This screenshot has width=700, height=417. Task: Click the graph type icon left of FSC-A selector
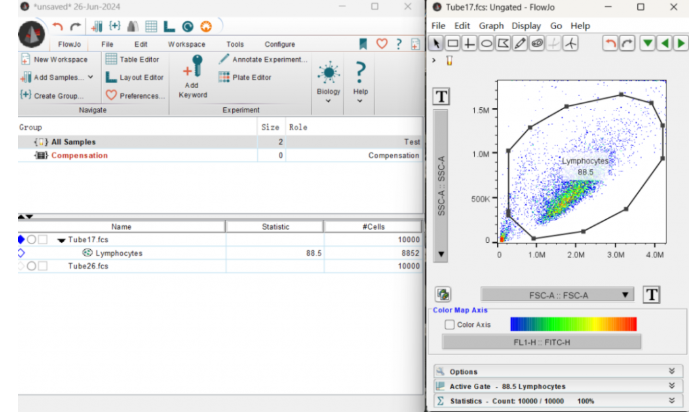(442, 294)
